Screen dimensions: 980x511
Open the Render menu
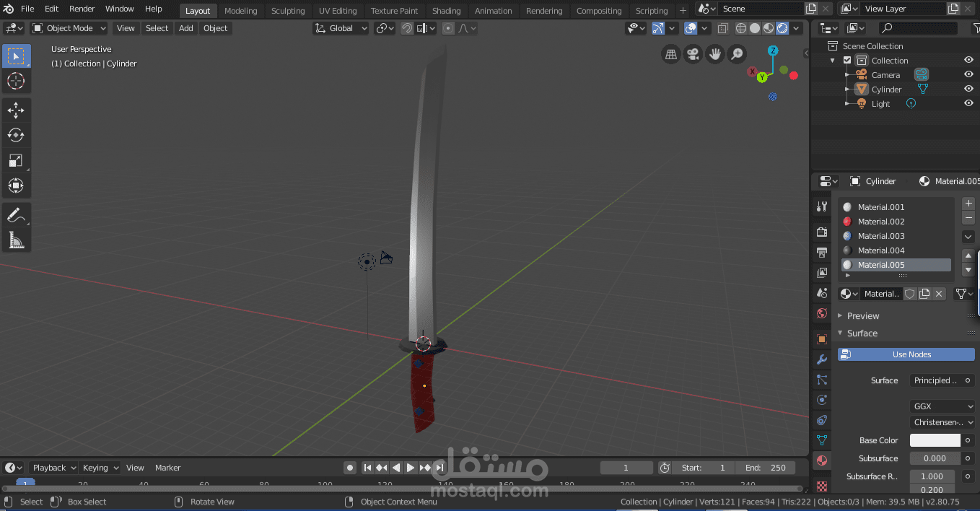82,8
